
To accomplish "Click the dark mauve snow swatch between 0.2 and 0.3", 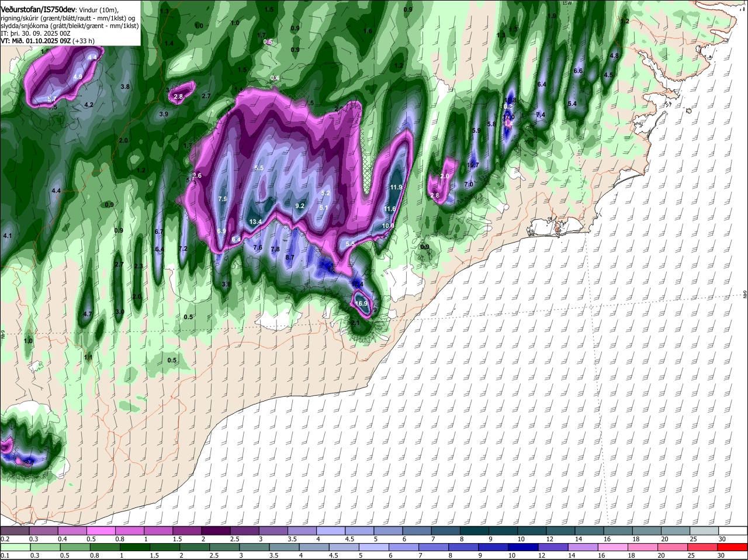I will pyautogui.click(x=15, y=531).
